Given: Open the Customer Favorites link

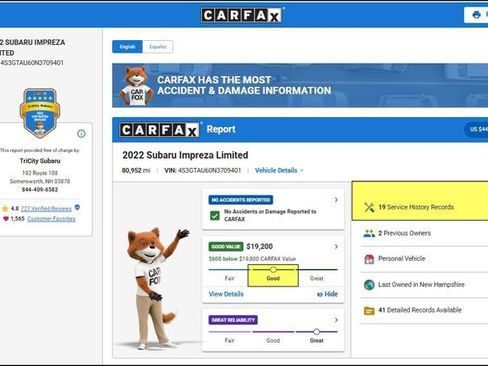Looking at the screenshot, I should 51,219.
